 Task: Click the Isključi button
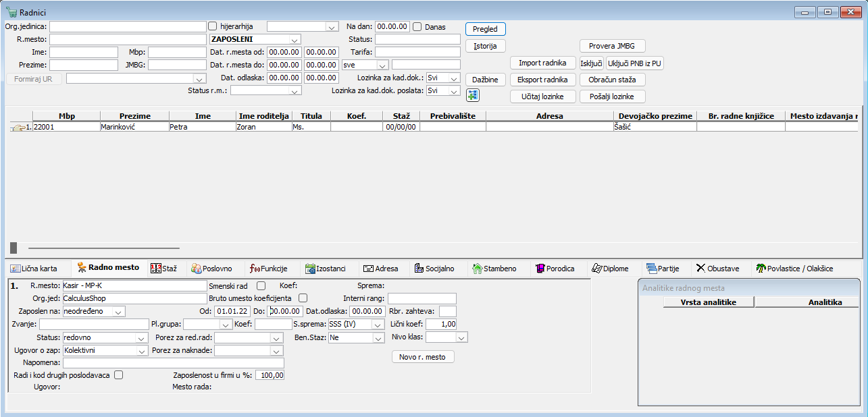pos(592,63)
